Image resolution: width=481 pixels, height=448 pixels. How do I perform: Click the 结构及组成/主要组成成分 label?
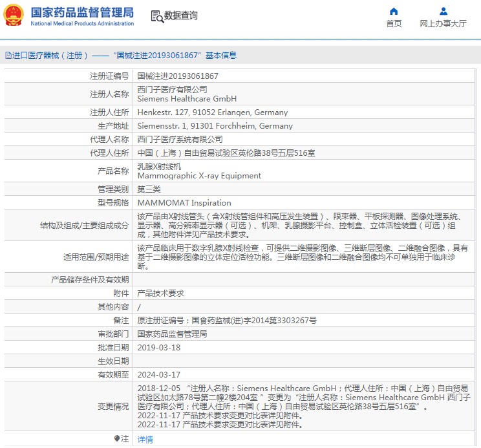(84, 226)
